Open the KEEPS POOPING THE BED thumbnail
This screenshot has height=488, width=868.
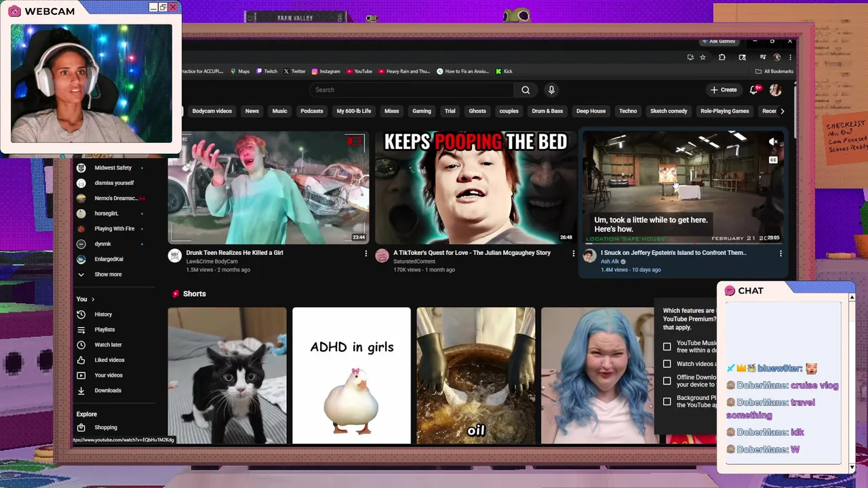tap(475, 188)
